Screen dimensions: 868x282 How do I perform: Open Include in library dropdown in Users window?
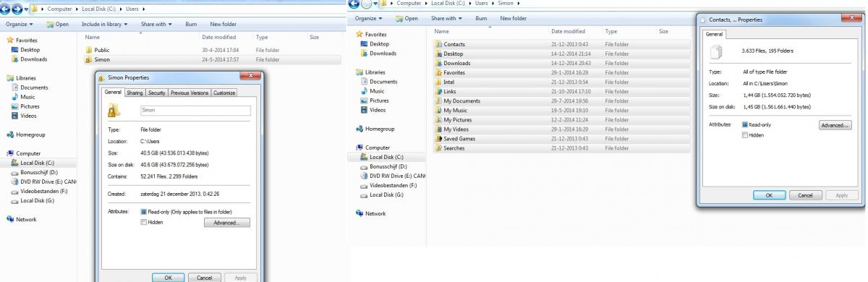[x=104, y=24]
